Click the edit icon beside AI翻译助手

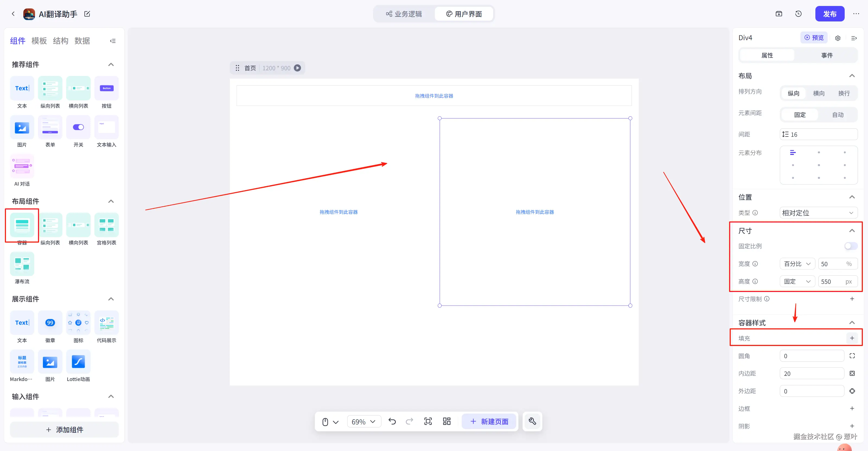pyautogui.click(x=87, y=14)
